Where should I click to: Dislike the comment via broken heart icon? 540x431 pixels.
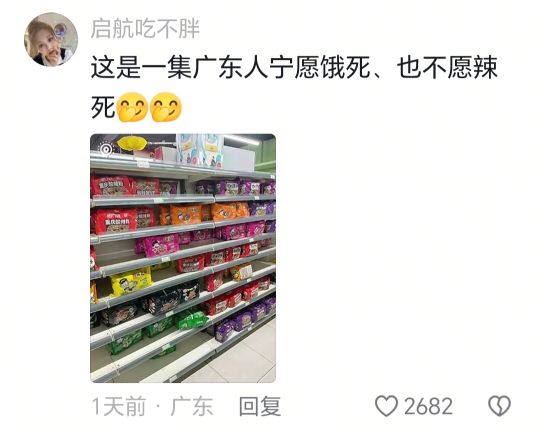tap(499, 406)
